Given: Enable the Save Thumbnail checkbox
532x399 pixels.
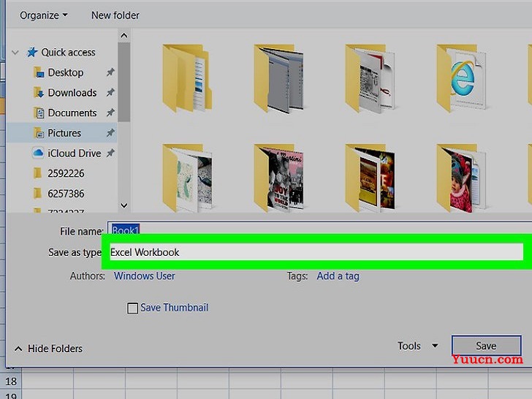Looking at the screenshot, I should pos(132,308).
